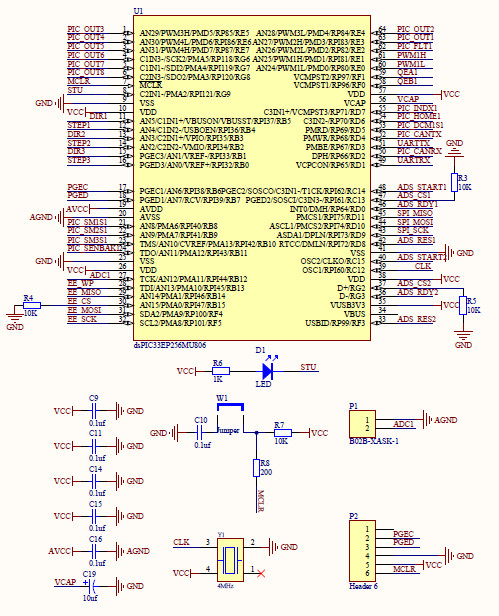The height and width of the screenshot is (616, 499).
Task: Select the Y1 4MHz crystal oscillator symbol
Action: pyautogui.click(x=230, y=560)
